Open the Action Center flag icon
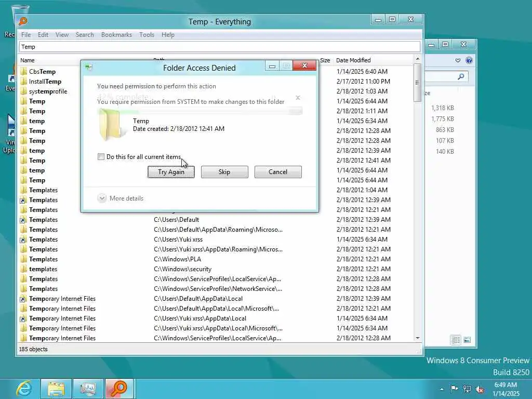Screen dimensions: 532x399 click(x=454, y=389)
